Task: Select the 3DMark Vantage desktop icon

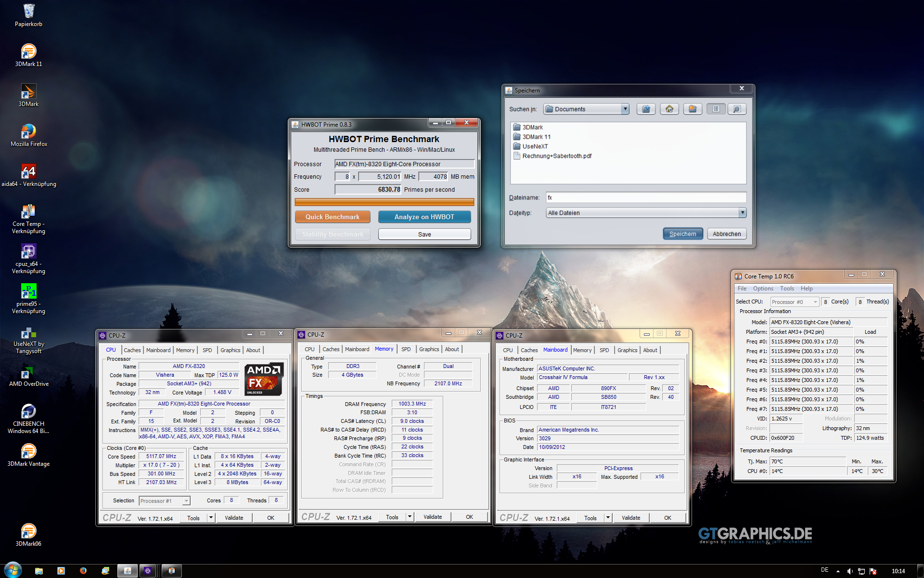Action: (28, 455)
